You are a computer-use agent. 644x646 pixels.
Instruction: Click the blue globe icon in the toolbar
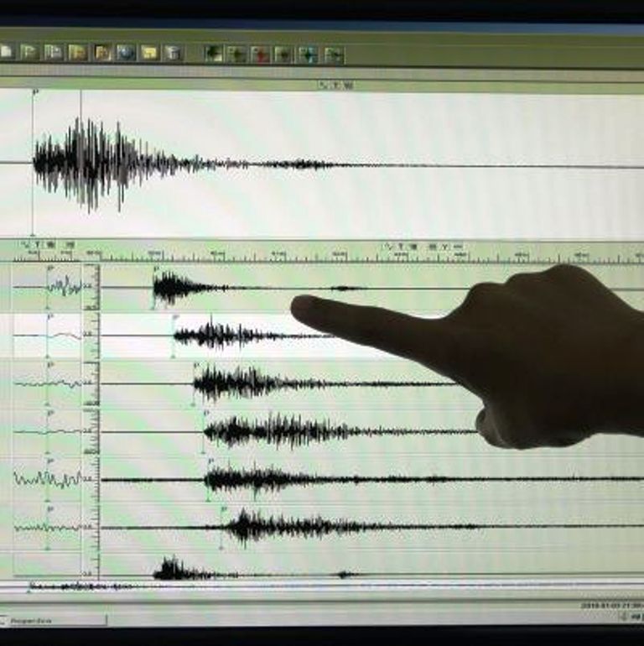pyautogui.click(x=126, y=53)
